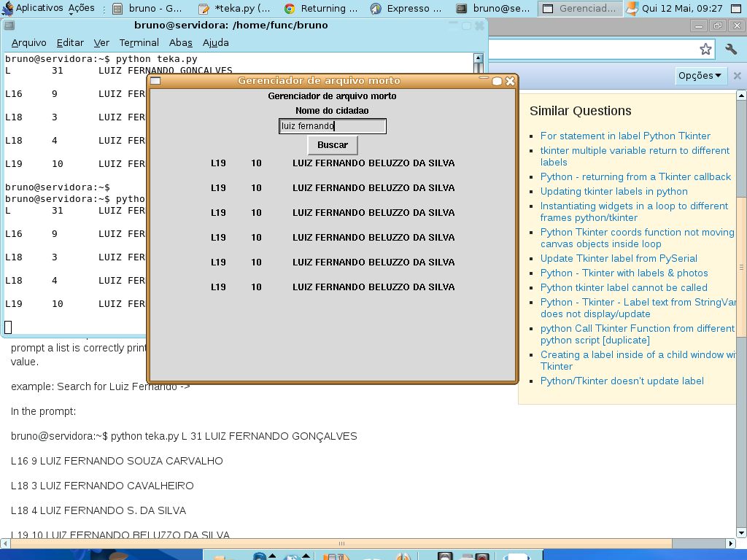Viewport: 747px width, 560px height.
Task: Click the Gerenciador de arquivo morto window menu icon
Action: pos(155,81)
